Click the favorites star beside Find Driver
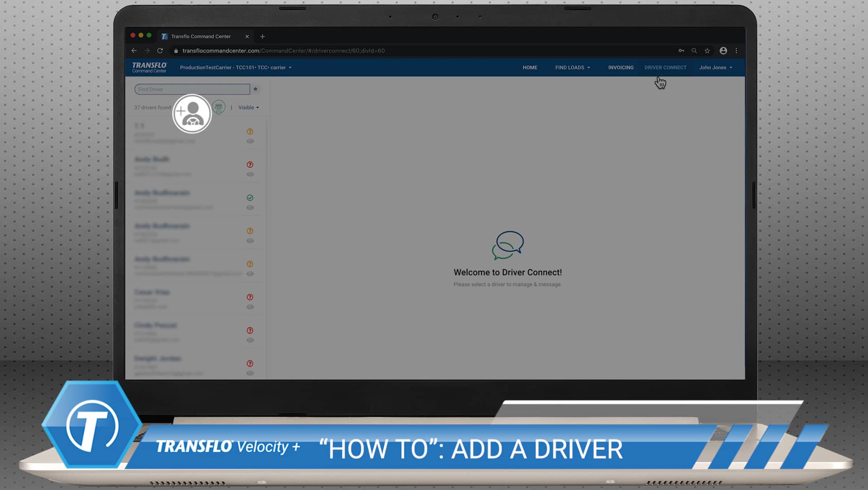 tap(255, 89)
